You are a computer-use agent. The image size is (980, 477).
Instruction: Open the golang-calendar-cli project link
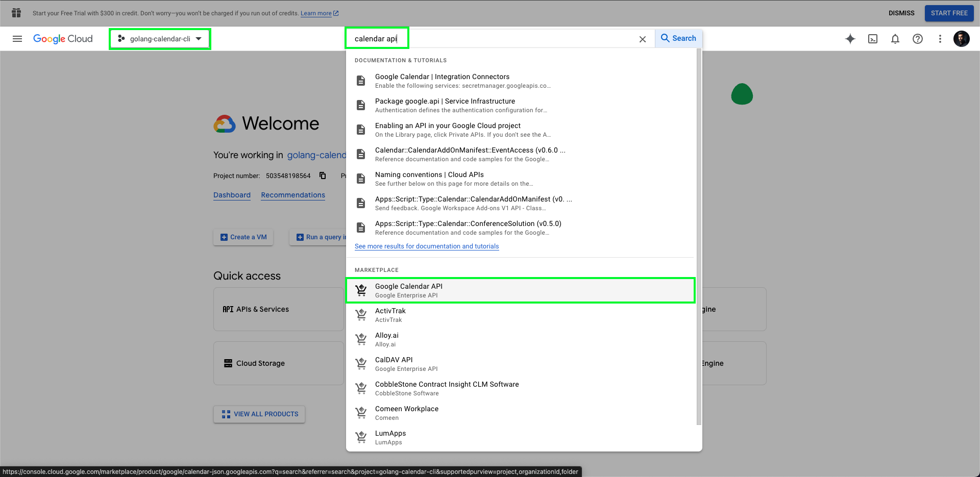tap(316, 155)
